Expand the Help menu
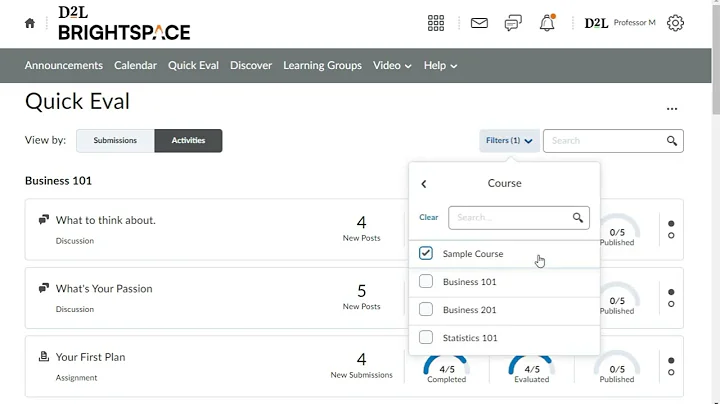Image resolution: width=720 pixels, height=404 pixels. click(440, 66)
